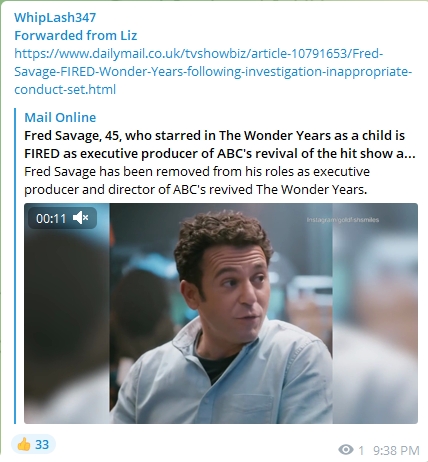Click the eye views icon
This screenshot has width=428, height=462.
346,450
